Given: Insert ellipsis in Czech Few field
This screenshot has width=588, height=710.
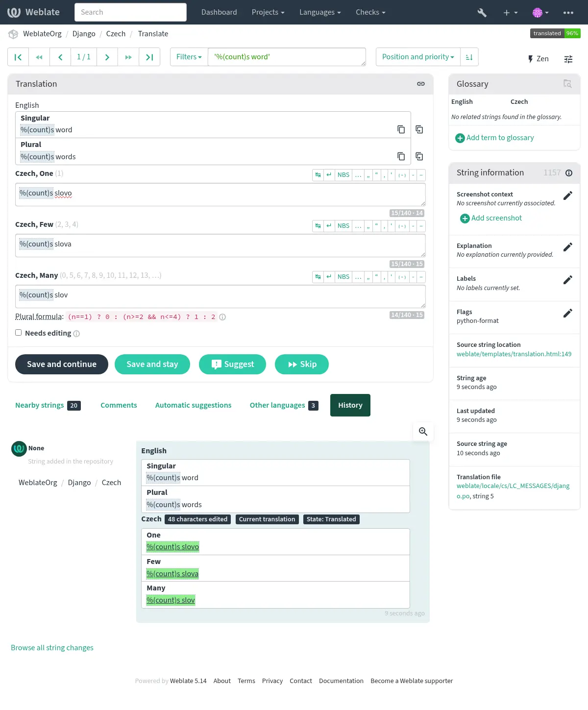Looking at the screenshot, I should [358, 226].
